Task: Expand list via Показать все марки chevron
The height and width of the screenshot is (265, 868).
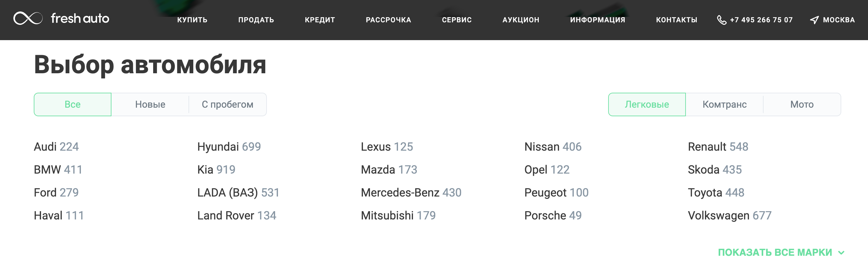Action: pyautogui.click(x=841, y=253)
